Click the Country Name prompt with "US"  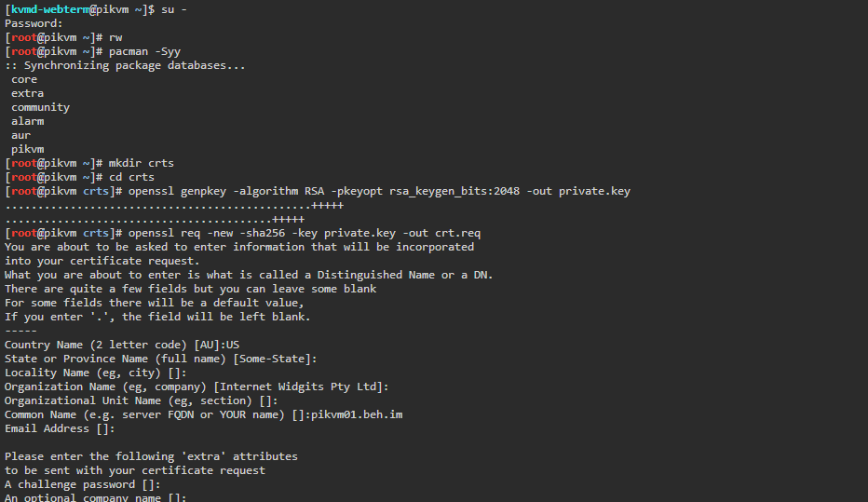[x=121, y=345]
